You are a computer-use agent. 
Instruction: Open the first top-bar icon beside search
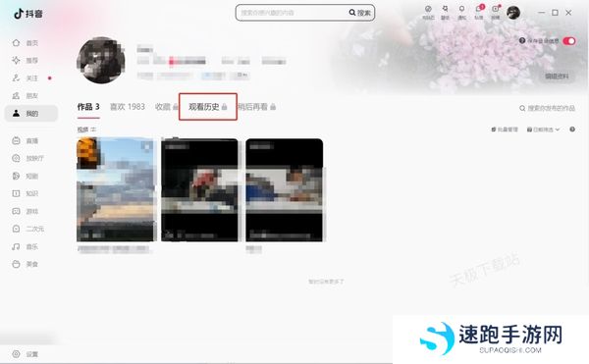pyautogui.click(x=428, y=12)
